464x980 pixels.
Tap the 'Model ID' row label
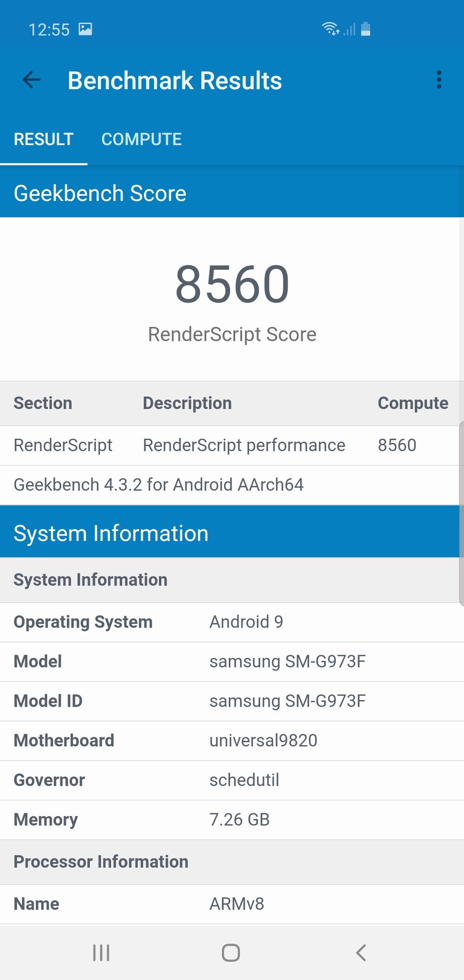tap(48, 701)
